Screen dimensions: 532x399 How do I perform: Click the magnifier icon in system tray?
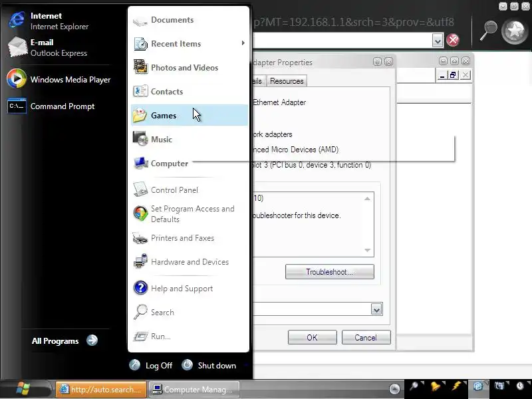click(x=414, y=386)
